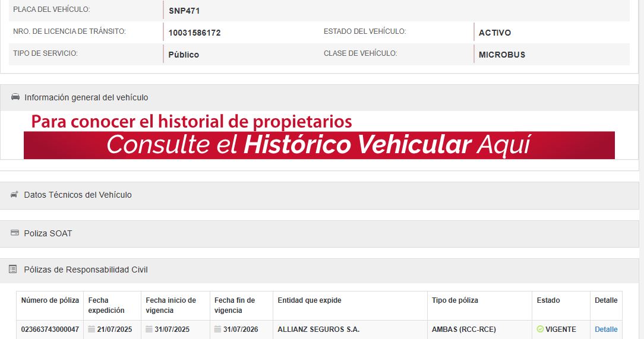Viewport: 644px width, 339px height.
Task: Click the Tipo de póliza column header
Action: [x=454, y=300]
